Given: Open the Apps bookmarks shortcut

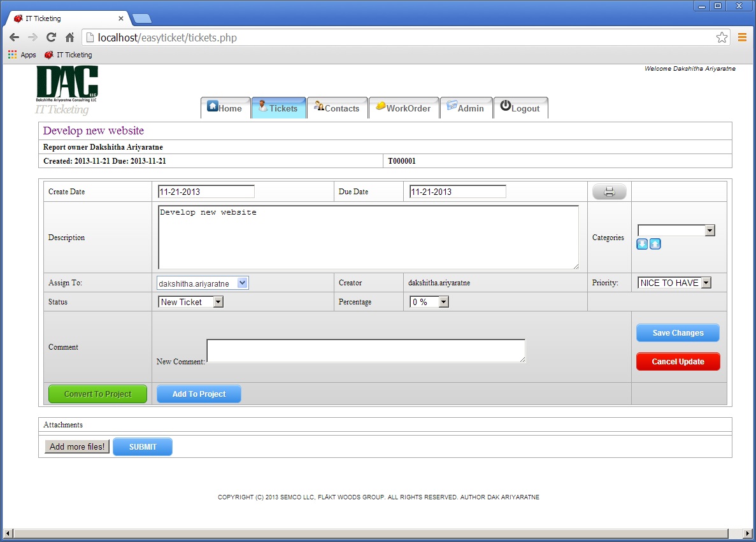Looking at the screenshot, I should tap(22, 55).
